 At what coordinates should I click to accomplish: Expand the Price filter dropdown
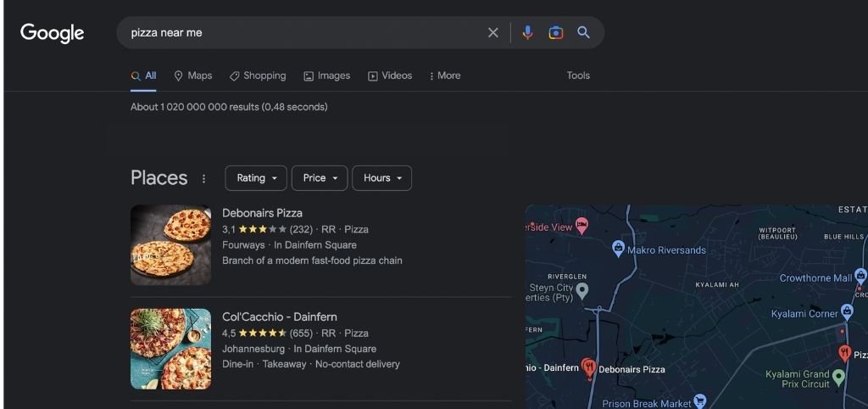[x=320, y=178]
